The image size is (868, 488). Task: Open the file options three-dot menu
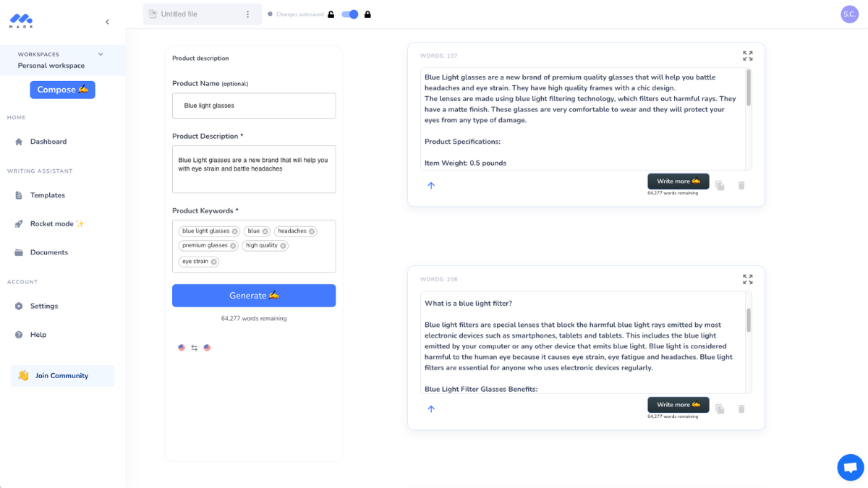[x=247, y=14]
